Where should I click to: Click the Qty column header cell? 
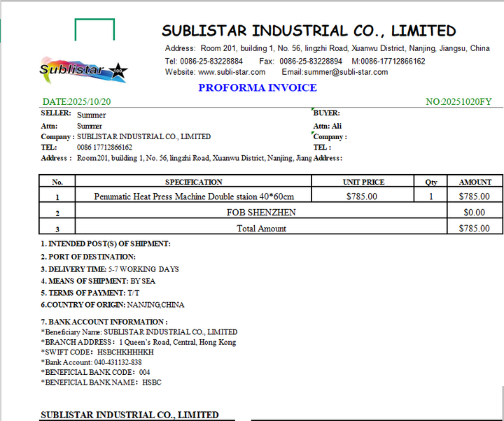click(431, 182)
